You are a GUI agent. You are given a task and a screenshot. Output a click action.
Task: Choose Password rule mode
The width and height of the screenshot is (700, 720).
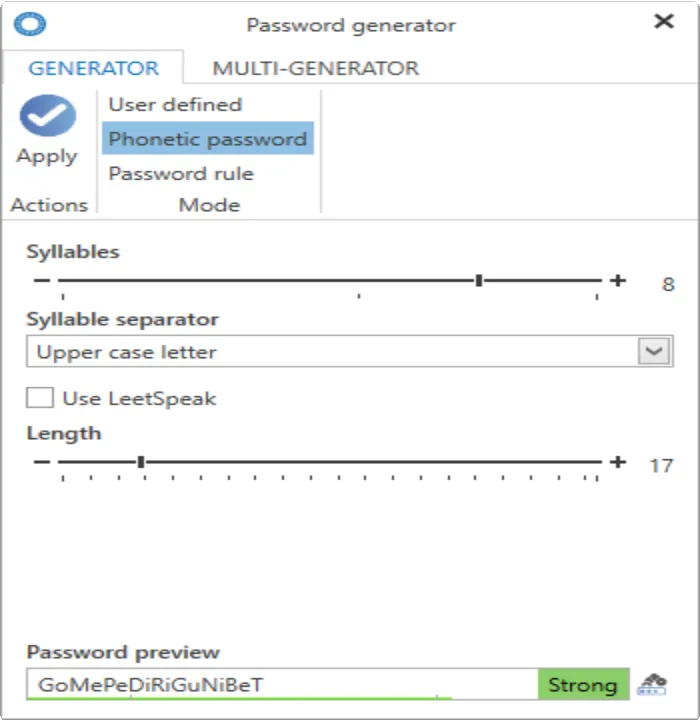click(181, 174)
